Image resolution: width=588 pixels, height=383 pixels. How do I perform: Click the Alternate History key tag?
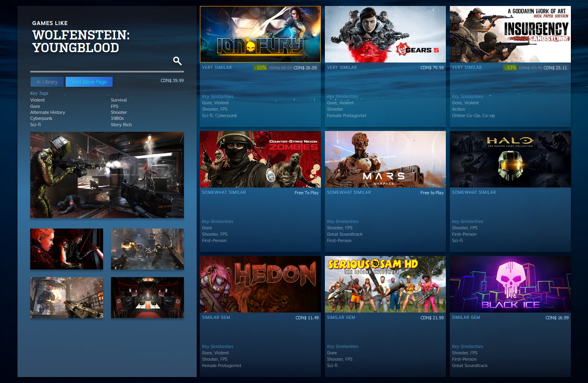click(47, 112)
